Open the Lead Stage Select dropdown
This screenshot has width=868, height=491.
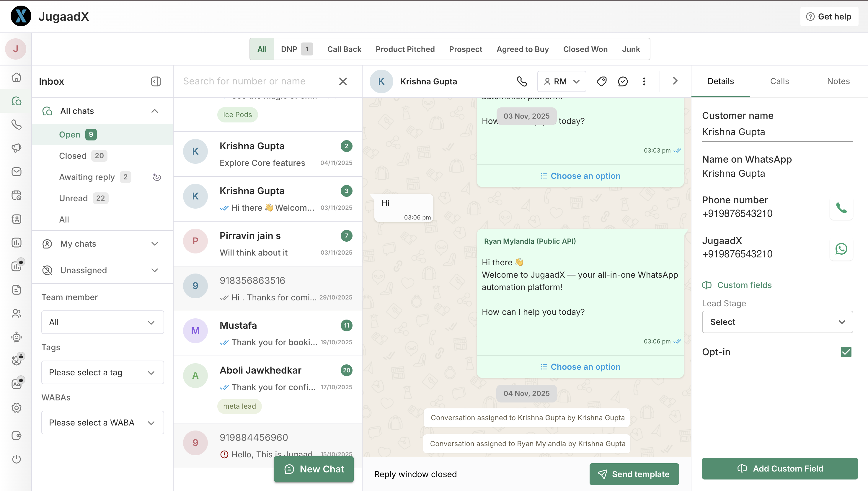click(x=777, y=322)
